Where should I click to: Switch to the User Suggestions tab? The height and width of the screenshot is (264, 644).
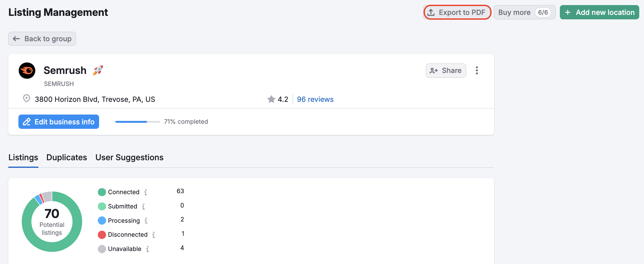point(129,157)
